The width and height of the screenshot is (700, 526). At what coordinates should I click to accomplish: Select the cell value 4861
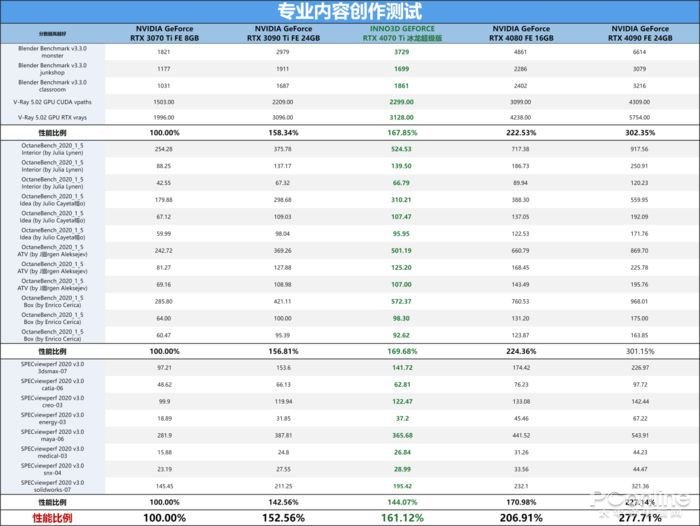point(521,52)
